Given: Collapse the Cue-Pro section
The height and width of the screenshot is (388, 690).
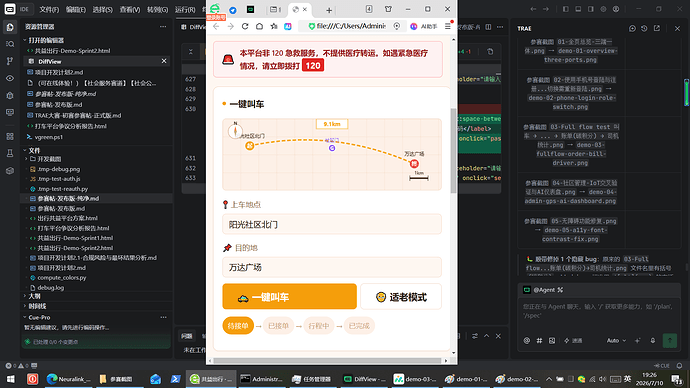Looking at the screenshot, I should point(39,317).
